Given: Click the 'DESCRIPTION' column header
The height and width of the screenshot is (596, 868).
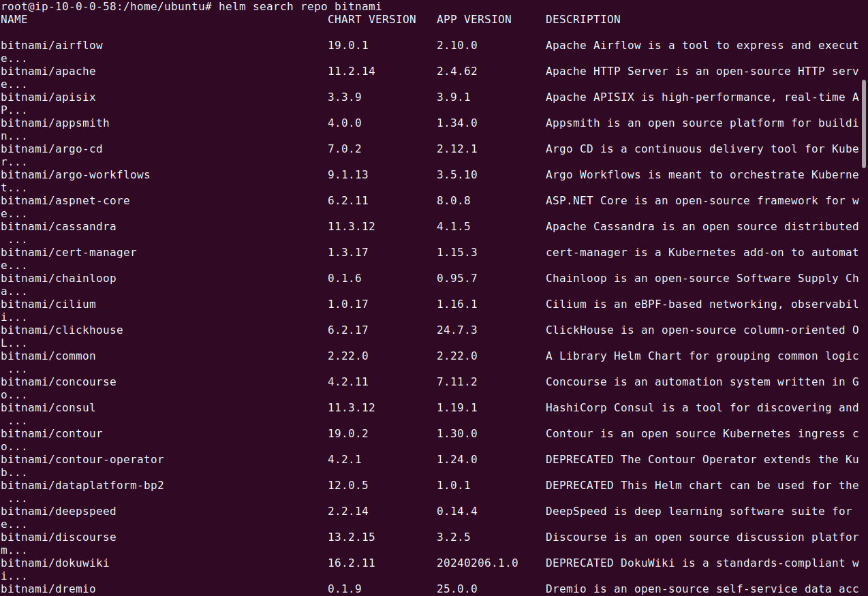Looking at the screenshot, I should pyautogui.click(x=583, y=20).
